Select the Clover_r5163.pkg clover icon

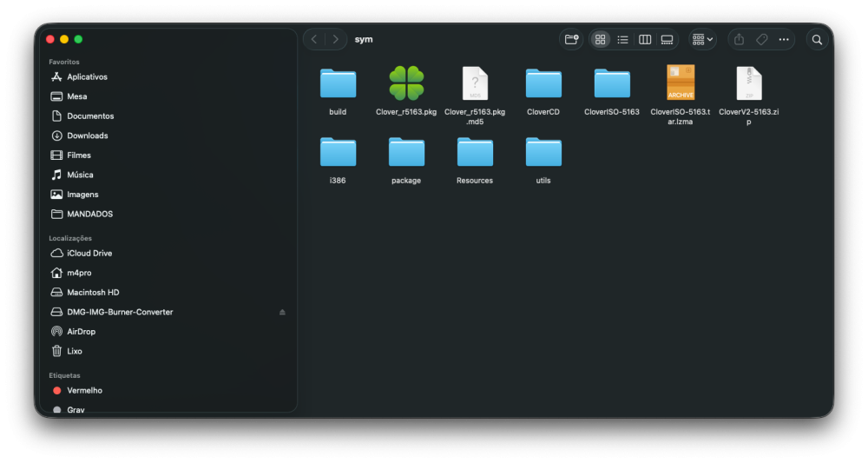[406, 83]
